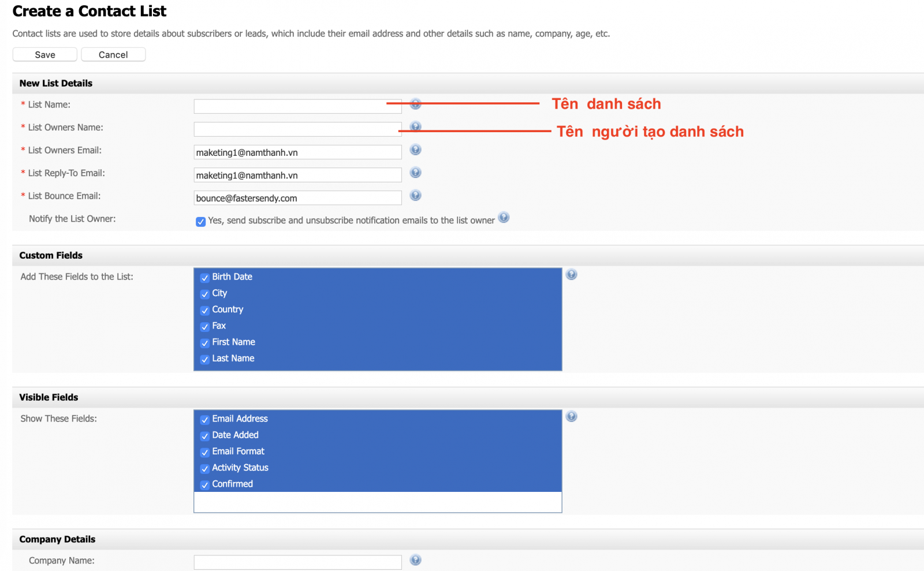
Task: Click help icon next to List Name
Action: pyautogui.click(x=415, y=104)
